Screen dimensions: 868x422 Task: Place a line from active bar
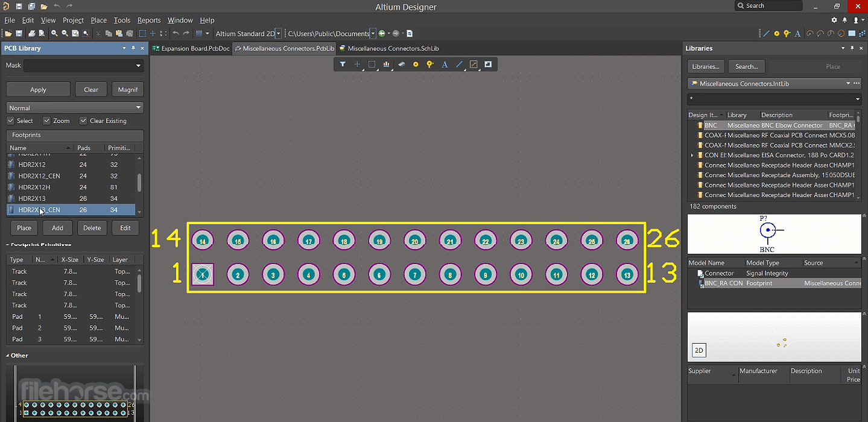click(x=459, y=64)
